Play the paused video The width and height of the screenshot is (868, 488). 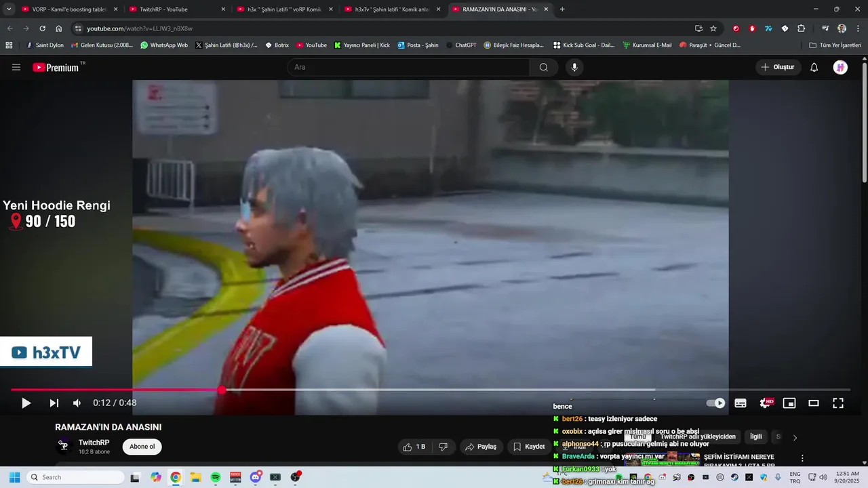point(26,403)
